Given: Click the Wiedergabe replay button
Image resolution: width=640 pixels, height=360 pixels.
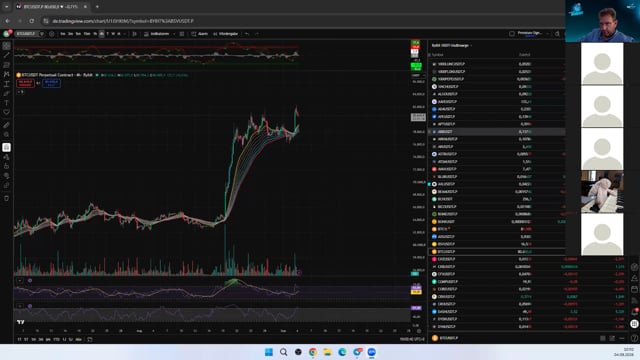Looking at the screenshot, I should tap(225, 34).
